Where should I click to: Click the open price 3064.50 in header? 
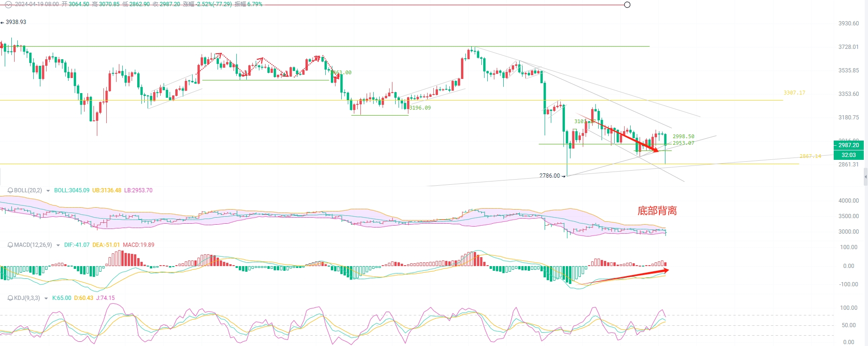79,4
